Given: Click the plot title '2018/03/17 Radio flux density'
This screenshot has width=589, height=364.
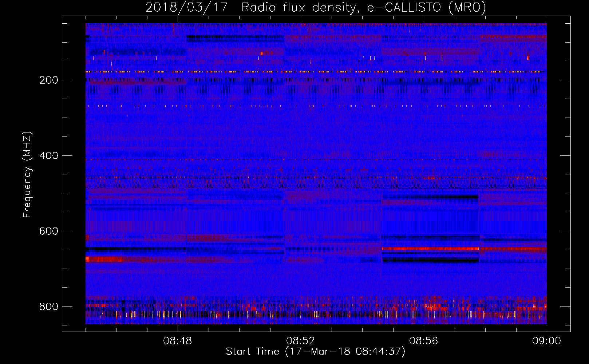Looking at the screenshot, I should 316,7.
